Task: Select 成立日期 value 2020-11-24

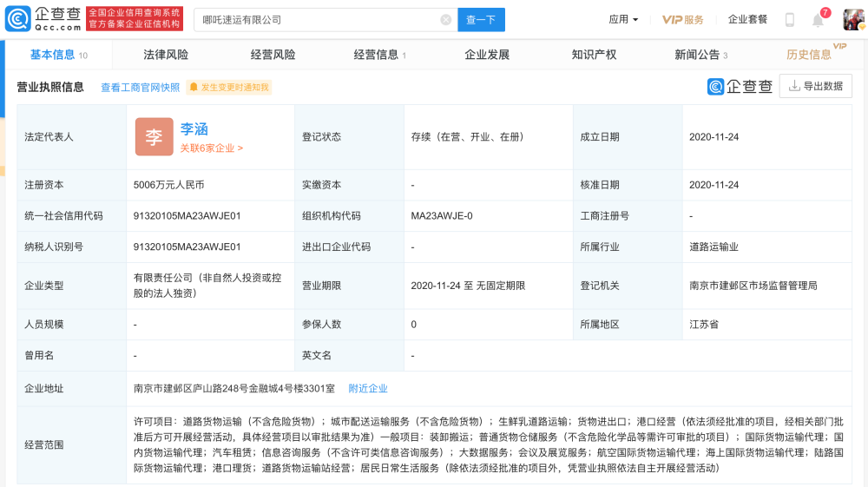Action: (714, 136)
